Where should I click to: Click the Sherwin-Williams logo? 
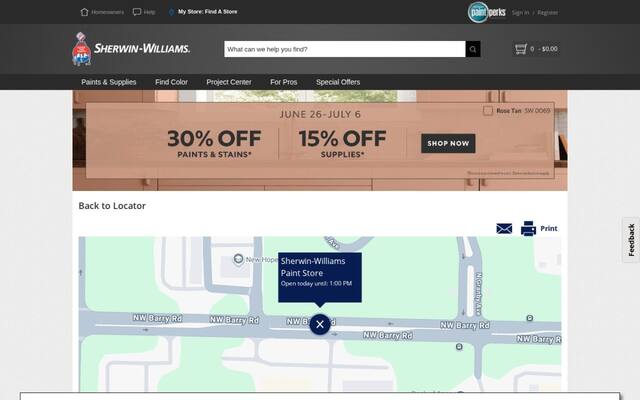(131, 49)
